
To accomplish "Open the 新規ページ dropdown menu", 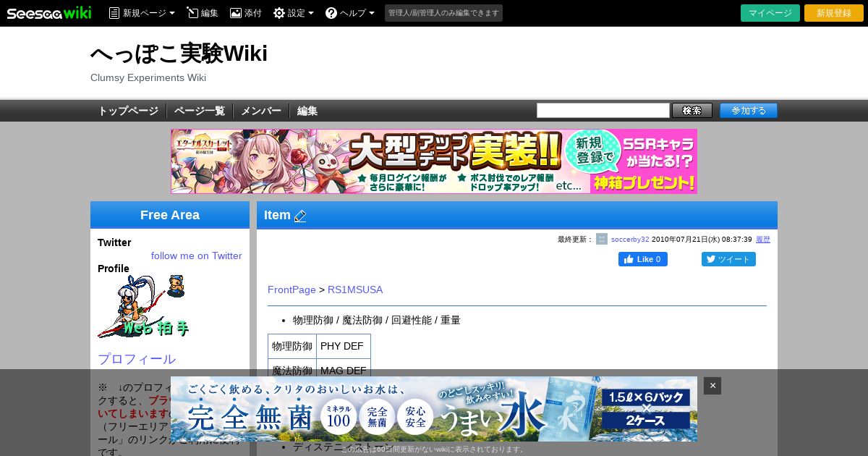I will (x=142, y=13).
